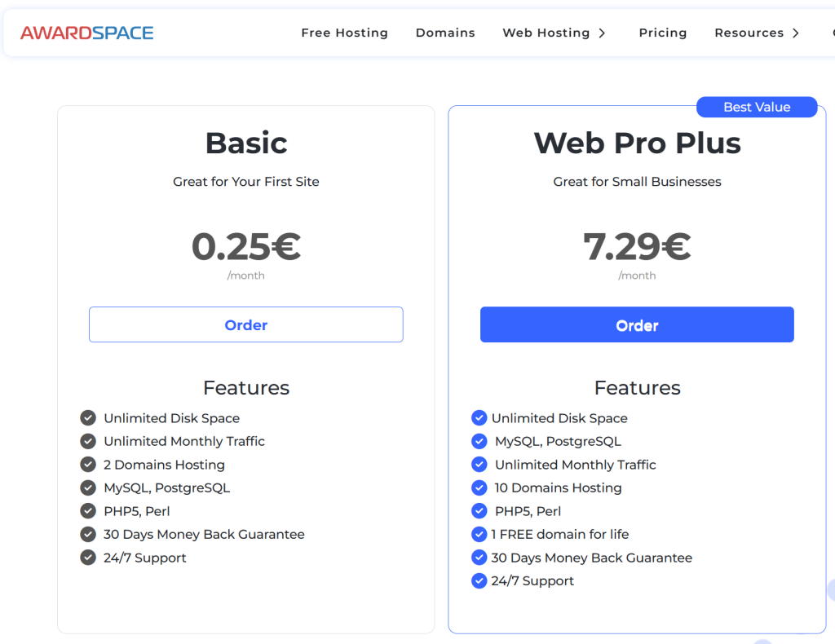Click Basic '24/7 Support' feature text
The height and width of the screenshot is (644, 835).
(145, 558)
